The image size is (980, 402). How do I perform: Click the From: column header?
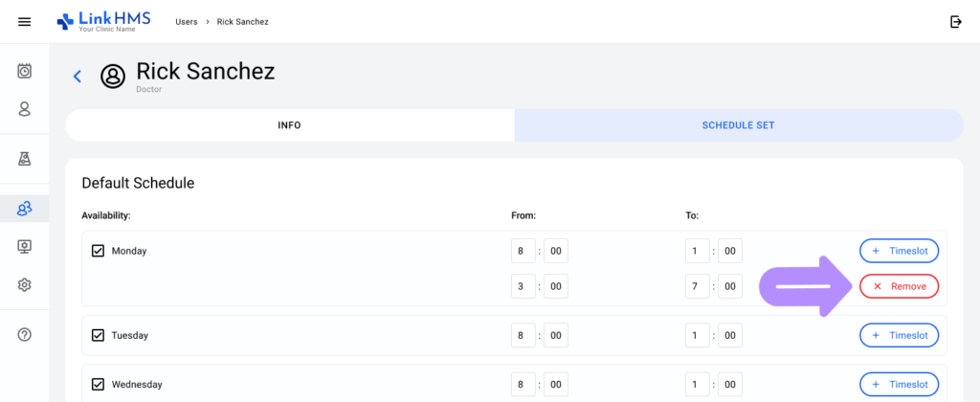tap(523, 215)
